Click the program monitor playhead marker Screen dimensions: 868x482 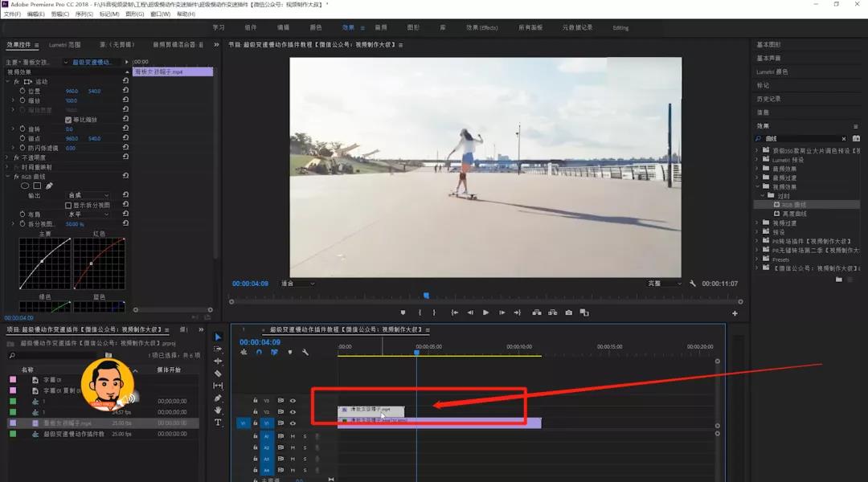pos(426,296)
